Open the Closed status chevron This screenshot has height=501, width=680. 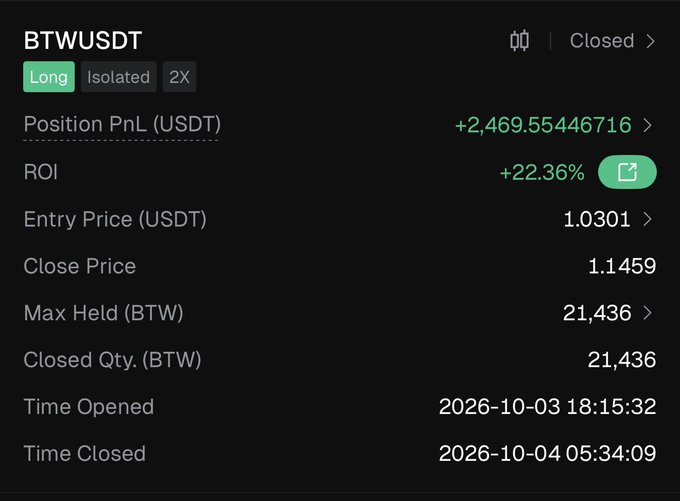click(x=650, y=41)
